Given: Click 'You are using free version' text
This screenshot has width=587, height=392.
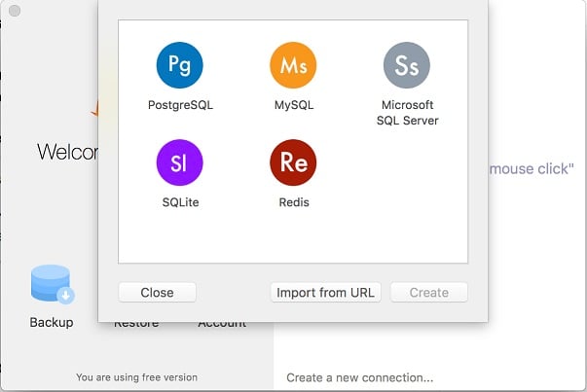Looking at the screenshot, I should (136, 377).
